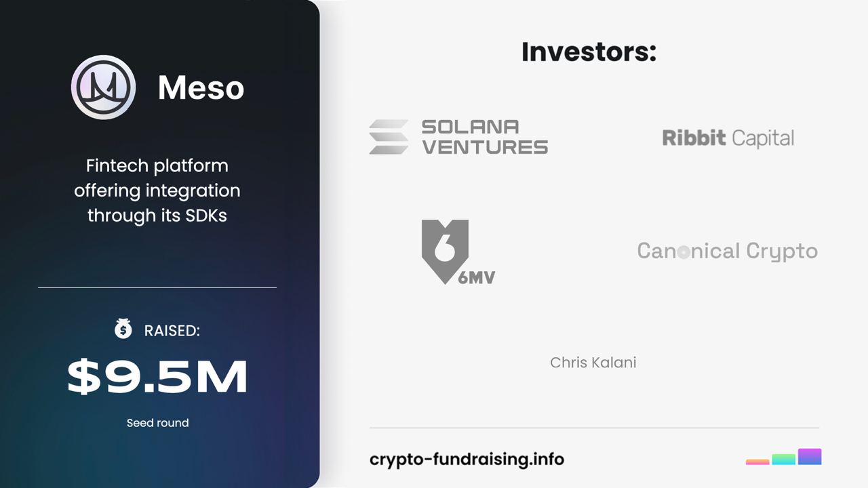The image size is (868, 488).
Task: Click the Chris Kalani investor name
Action: click(593, 363)
